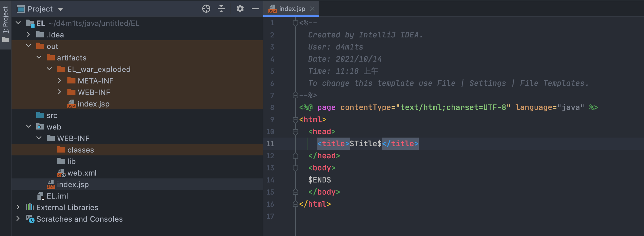Collapse the web folder
This screenshot has width=644, height=236.
click(29, 126)
